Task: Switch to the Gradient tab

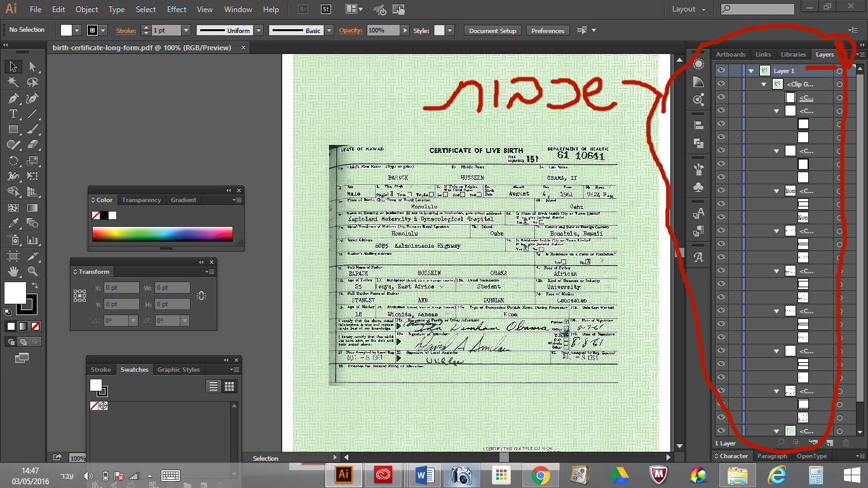Action: [184, 200]
